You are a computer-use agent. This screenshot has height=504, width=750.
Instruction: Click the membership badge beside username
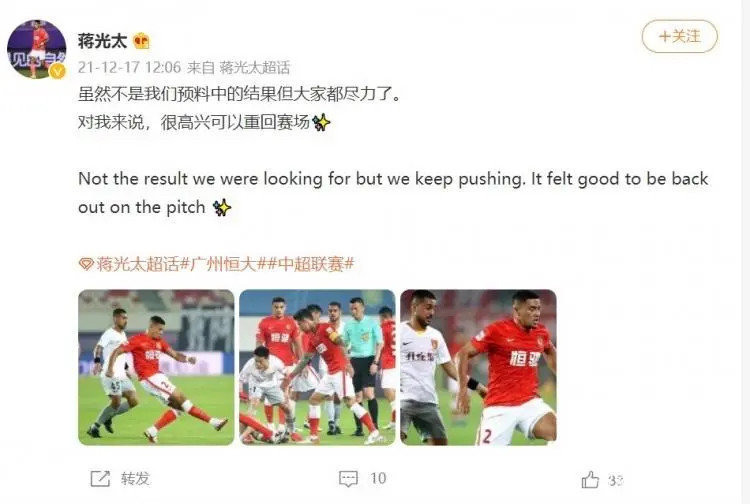[x=141, y=41]
